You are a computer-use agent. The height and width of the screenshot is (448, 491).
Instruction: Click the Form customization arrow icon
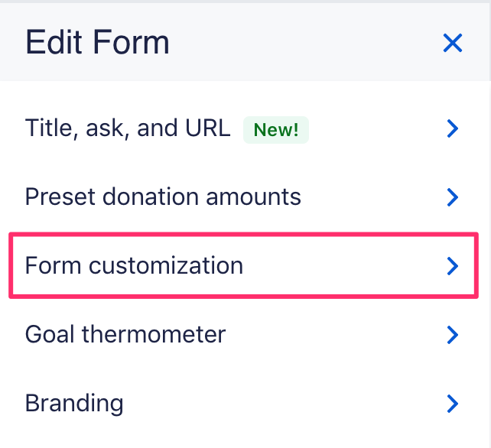point(453,266)
